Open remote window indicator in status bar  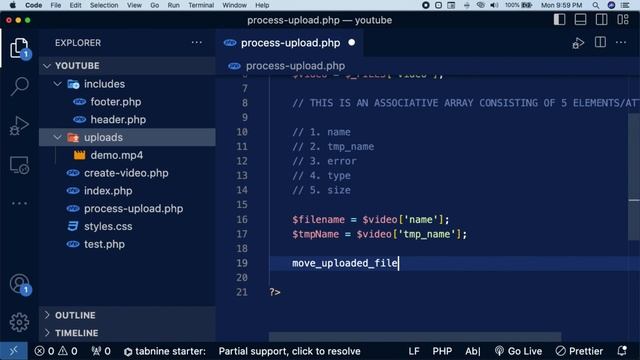13,351
